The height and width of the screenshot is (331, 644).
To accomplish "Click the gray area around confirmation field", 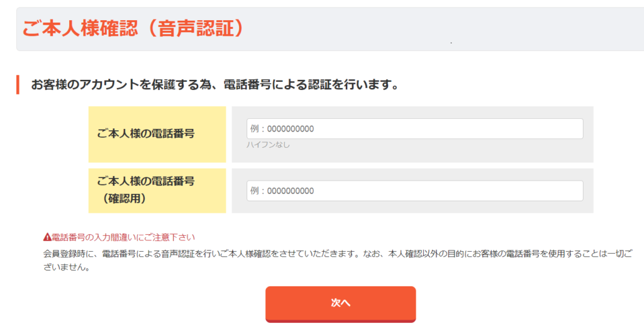I will (x=413, y=207).
